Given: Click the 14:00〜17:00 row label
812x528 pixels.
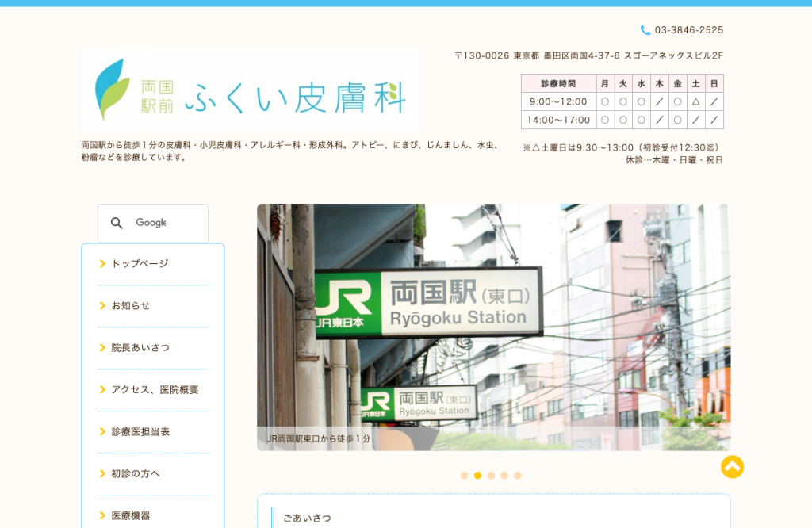Looking at the screenshot, I should point(558,120).
